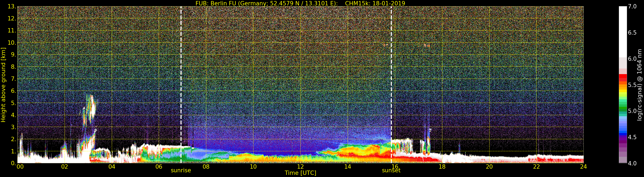Select the "3." height tick label
Screen dimensions: 644x177
(x=14, y=127)
